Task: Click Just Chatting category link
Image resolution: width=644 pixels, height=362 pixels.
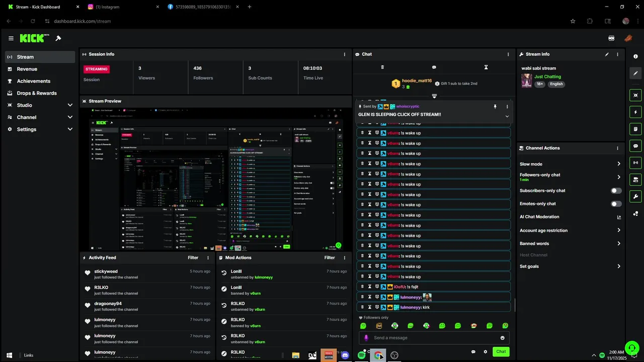Action: (547, 77)
